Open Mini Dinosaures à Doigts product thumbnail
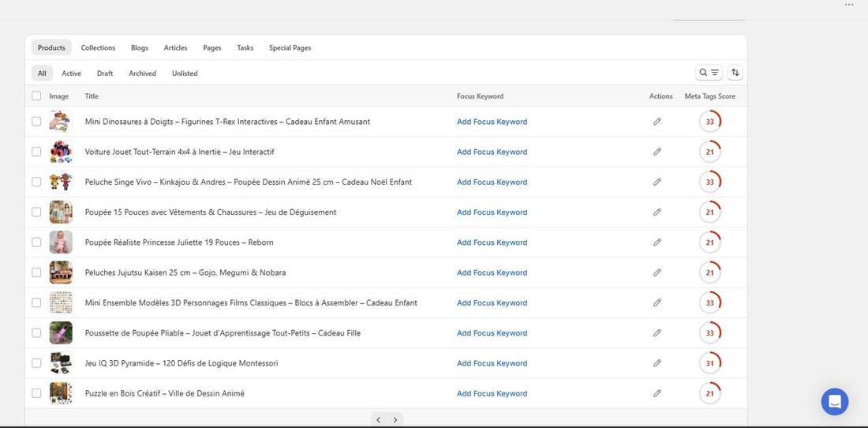The width and height of the screenshot is (868, 428). (61, 122)
